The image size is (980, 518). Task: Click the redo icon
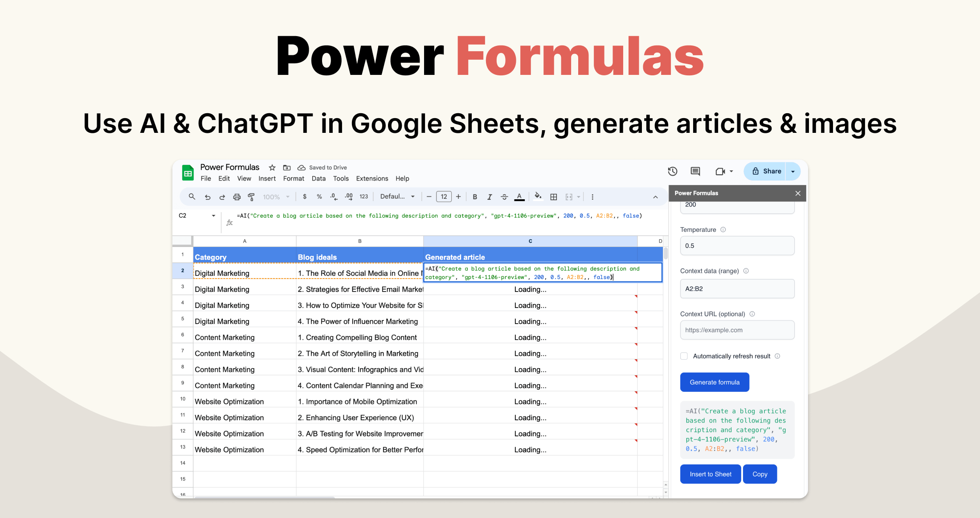[x=222, y=197]
